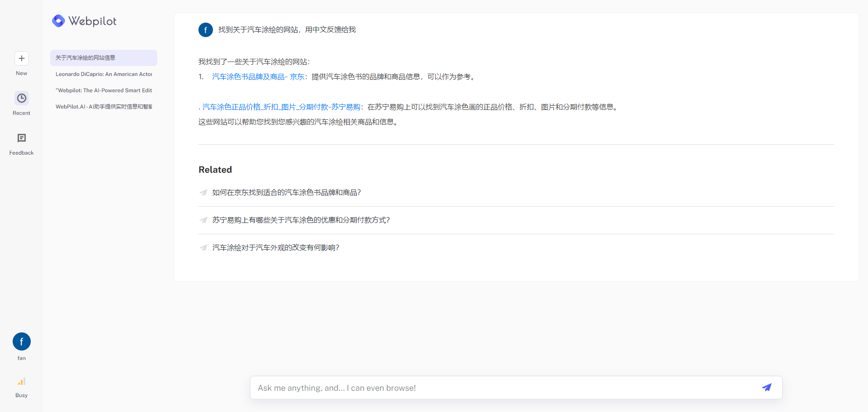The width and height of the screenshot is (868, 412).
Task: Open the Feedback icon in sidebar
Action: (x=22, y=138)
